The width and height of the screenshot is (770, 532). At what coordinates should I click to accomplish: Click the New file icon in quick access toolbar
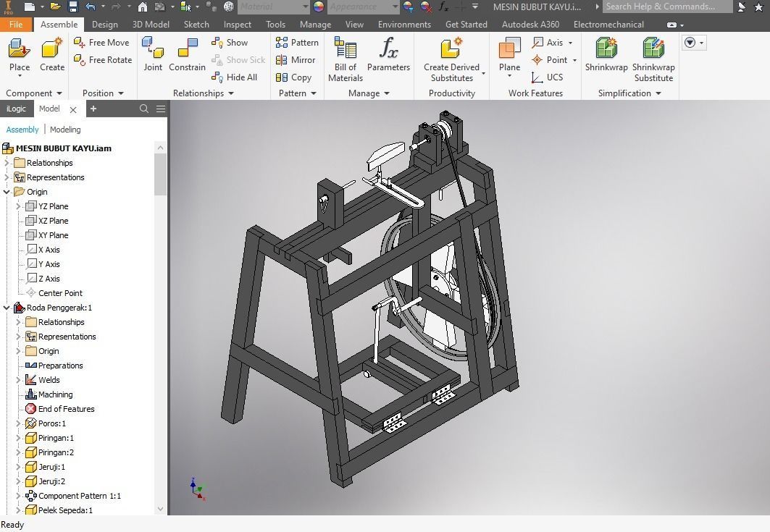point(30,7)
